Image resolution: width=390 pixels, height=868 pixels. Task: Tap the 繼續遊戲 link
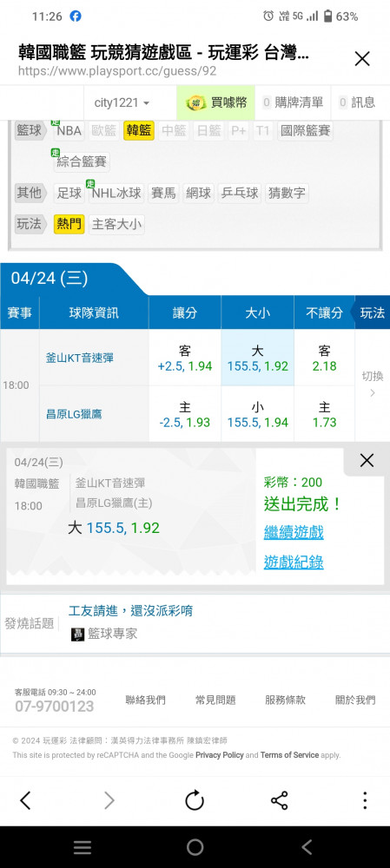[294, 533]
